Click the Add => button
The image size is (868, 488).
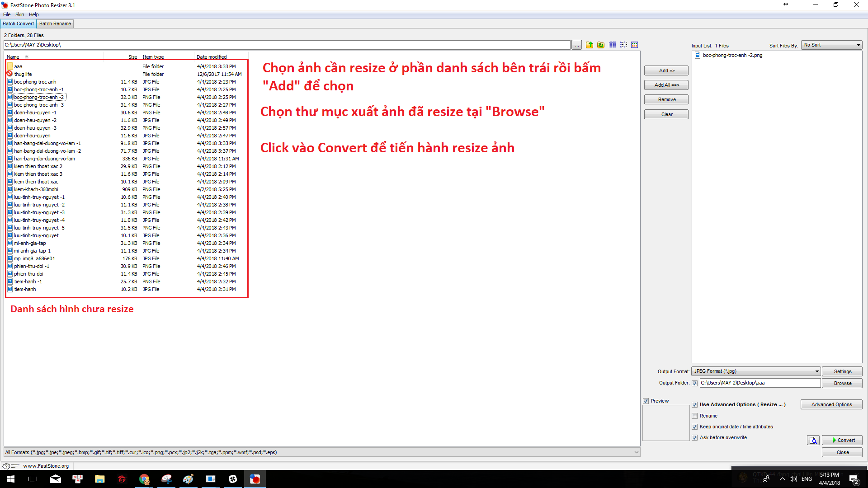coord(666,70)
